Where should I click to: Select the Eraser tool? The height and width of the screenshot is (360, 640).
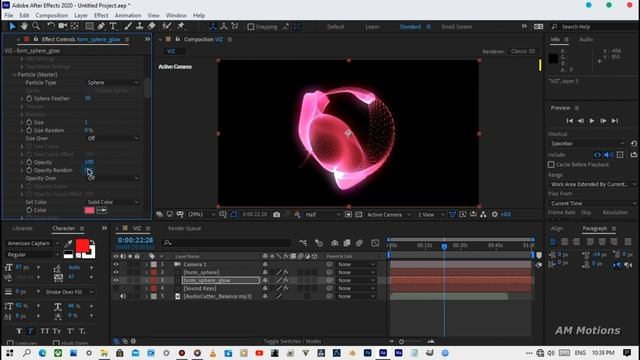[x=151, y=27]
